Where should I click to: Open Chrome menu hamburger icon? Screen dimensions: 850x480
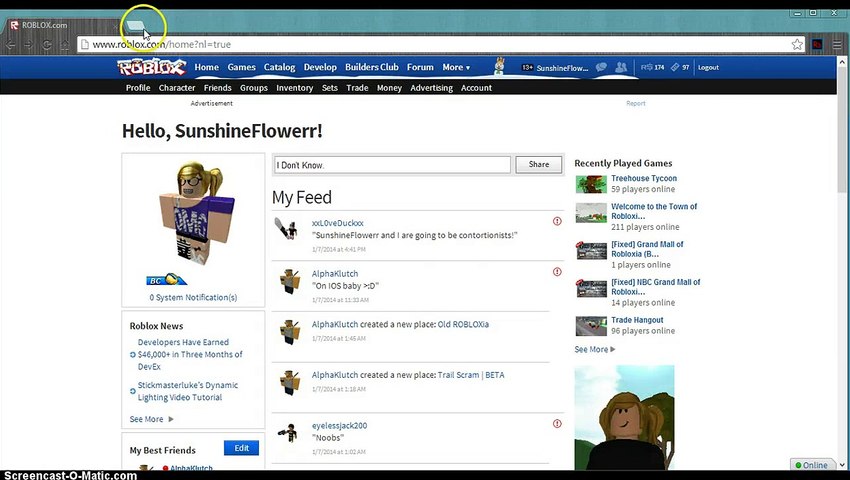pos(838,44)
